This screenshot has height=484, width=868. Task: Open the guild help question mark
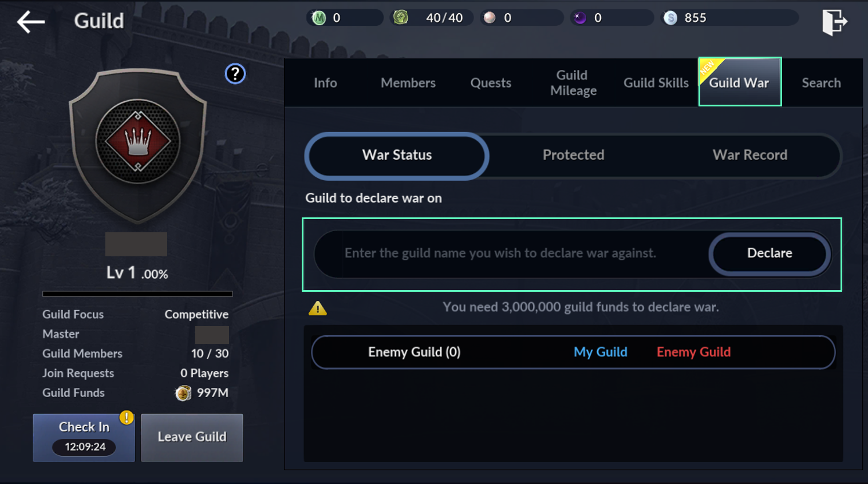pyautogui.click(x=235, y=74)
